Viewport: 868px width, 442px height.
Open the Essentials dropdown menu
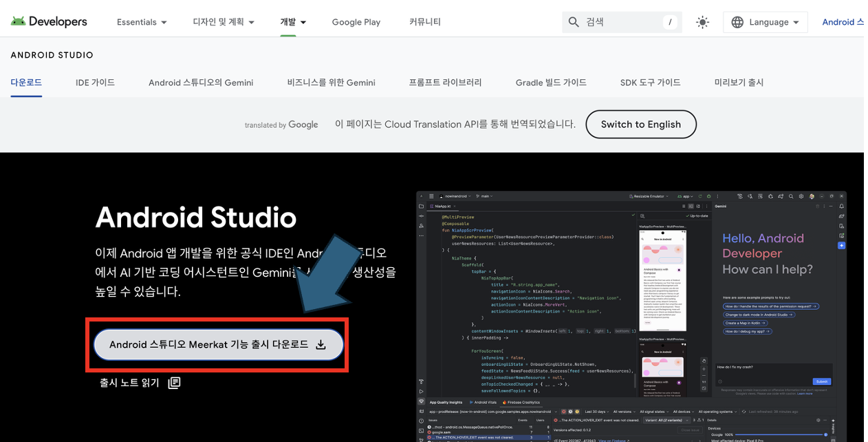tap(142, 22)
